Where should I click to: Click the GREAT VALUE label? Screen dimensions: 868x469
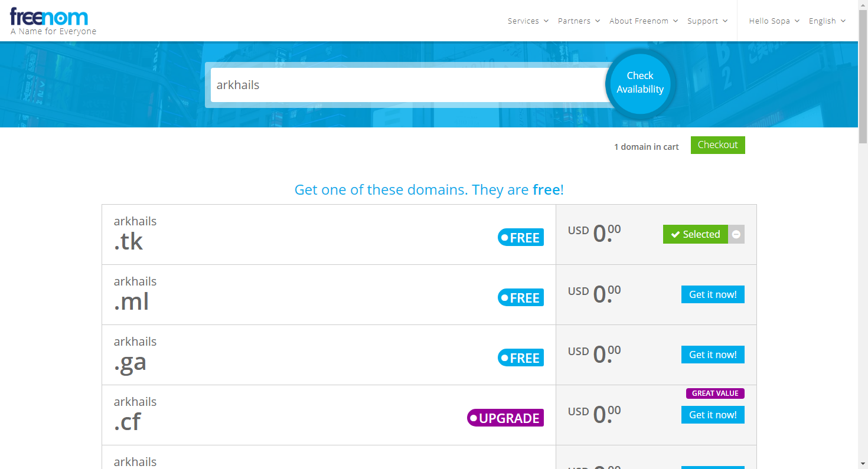tap(715, 393)
